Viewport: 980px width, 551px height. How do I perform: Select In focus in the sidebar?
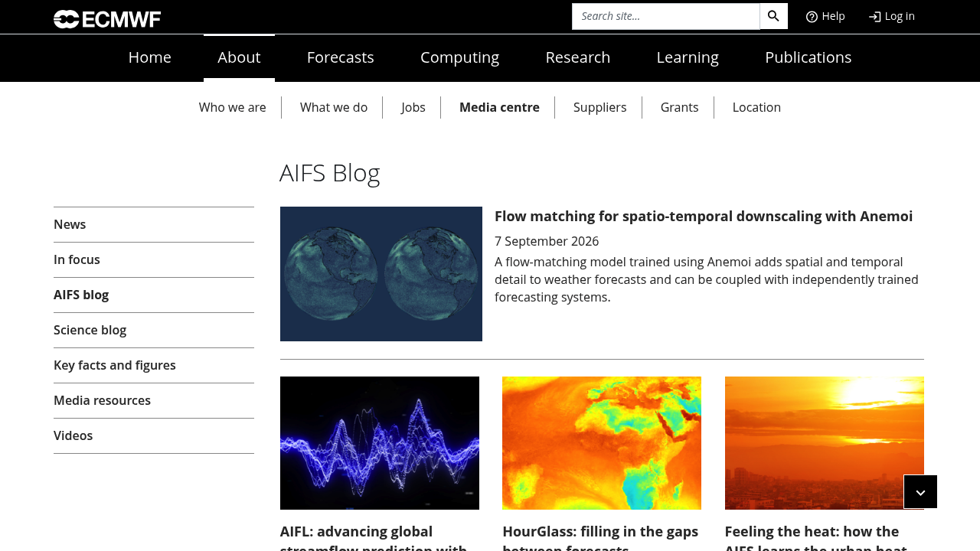154,259
